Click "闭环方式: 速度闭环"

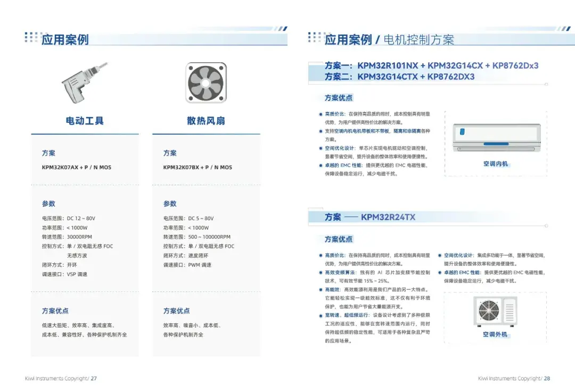(x=186, y=256)
